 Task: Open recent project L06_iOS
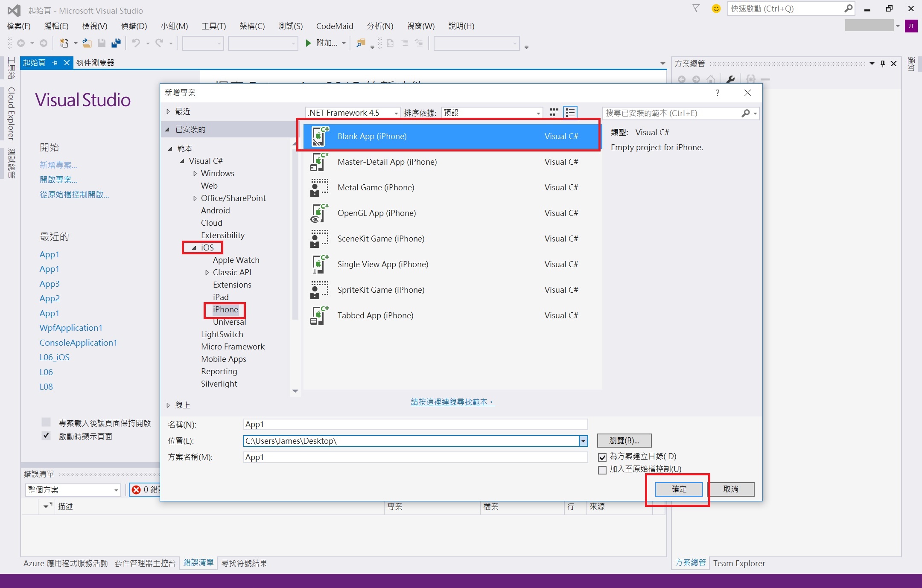tap(55, 357)
